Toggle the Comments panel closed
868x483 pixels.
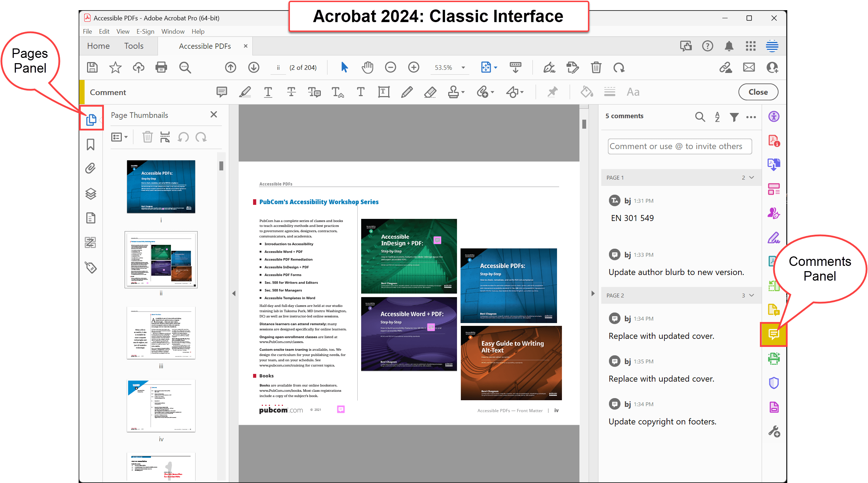773,335
